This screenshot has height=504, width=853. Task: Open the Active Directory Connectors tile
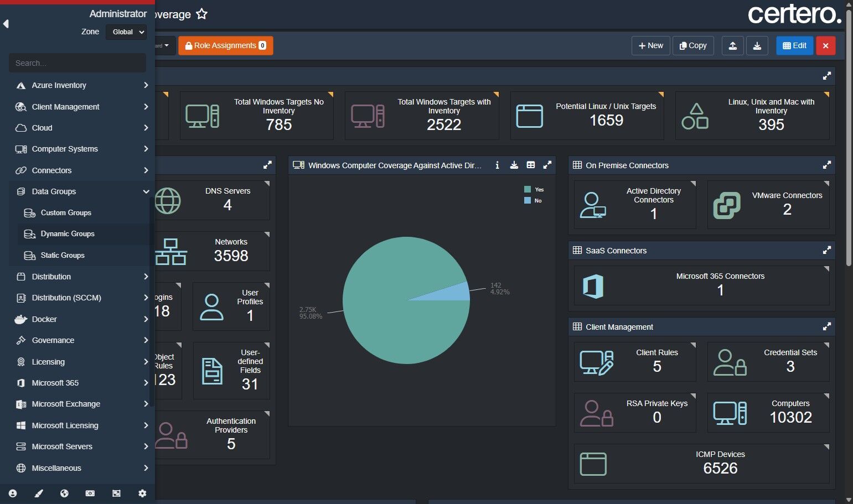click(x=635, y=205)
